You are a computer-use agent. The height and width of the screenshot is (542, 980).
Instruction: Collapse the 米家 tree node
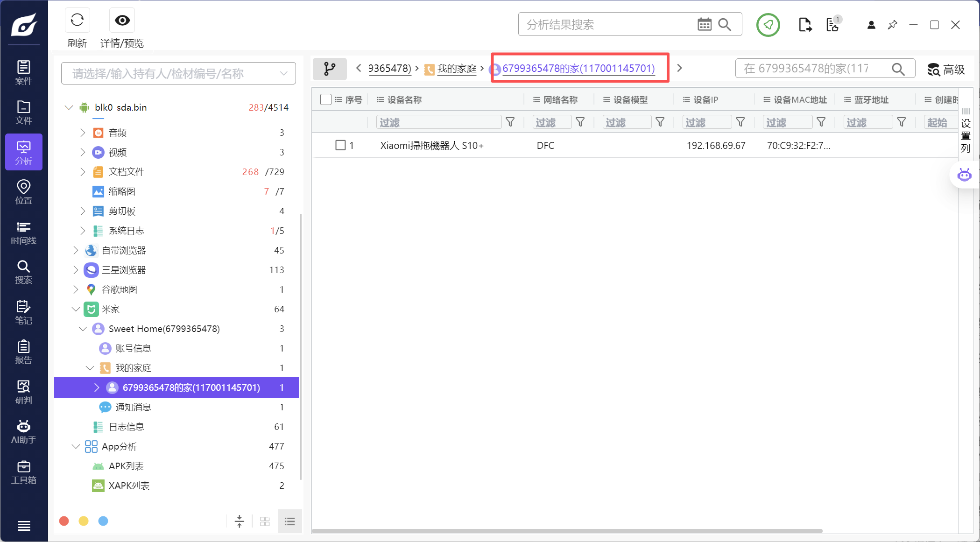[x=76, y=309]
